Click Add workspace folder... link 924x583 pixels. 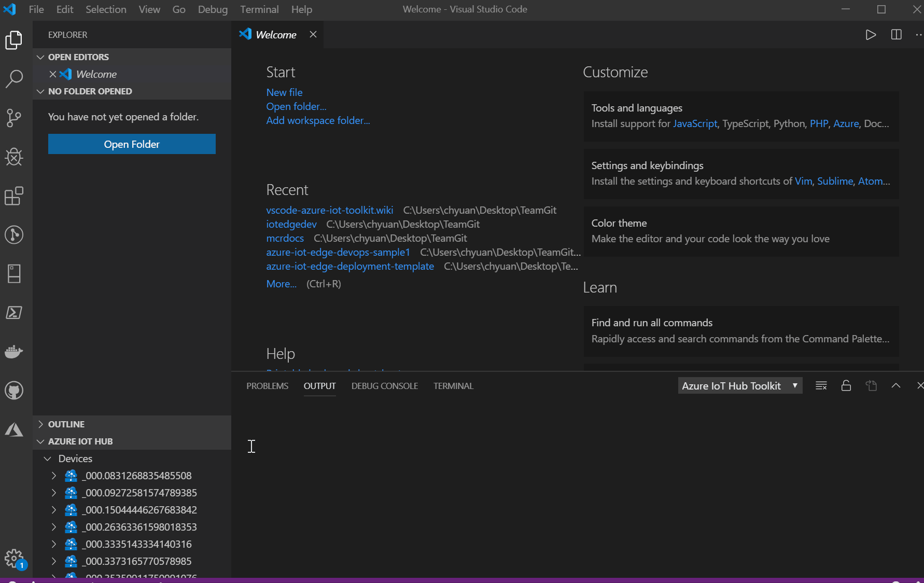point(318,120)
